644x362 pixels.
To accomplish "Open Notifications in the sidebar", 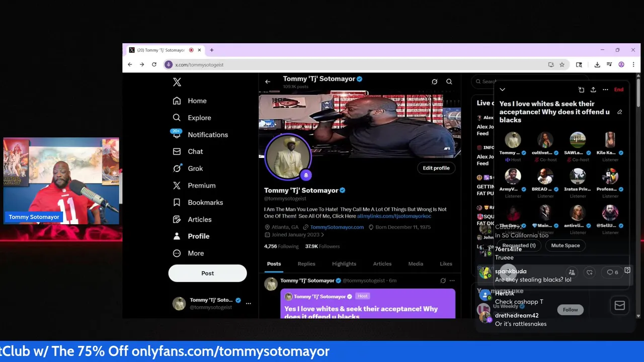I will (200, 135).
